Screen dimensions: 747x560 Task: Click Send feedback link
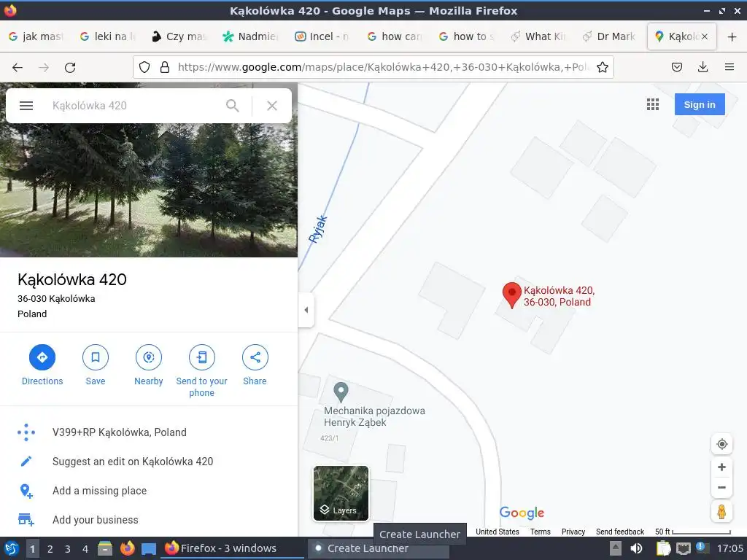point(620,532)
